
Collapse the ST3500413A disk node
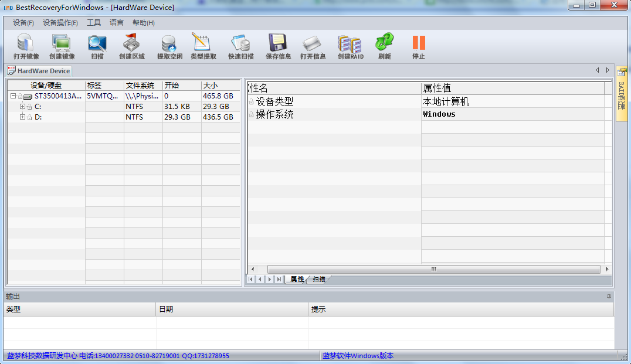[x=13, y=96]
